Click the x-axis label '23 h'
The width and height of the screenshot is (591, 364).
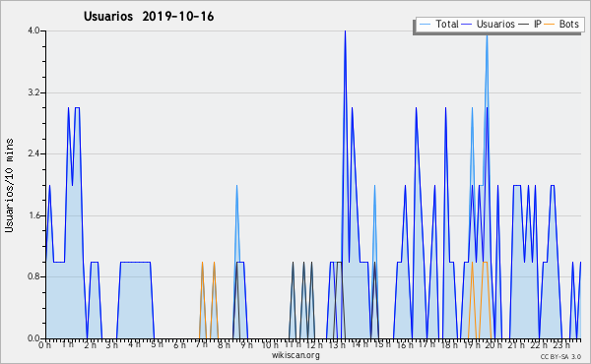pos(560,345)
